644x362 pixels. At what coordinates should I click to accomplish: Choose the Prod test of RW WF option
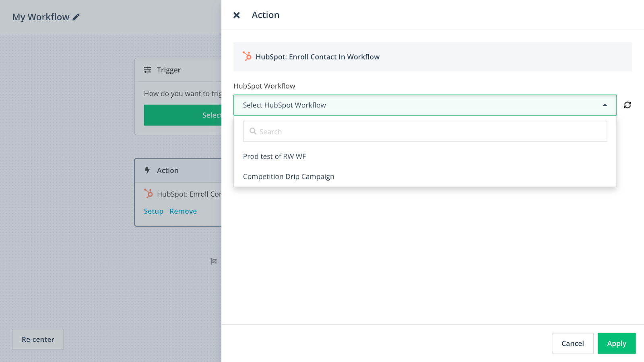pos(425,156)
